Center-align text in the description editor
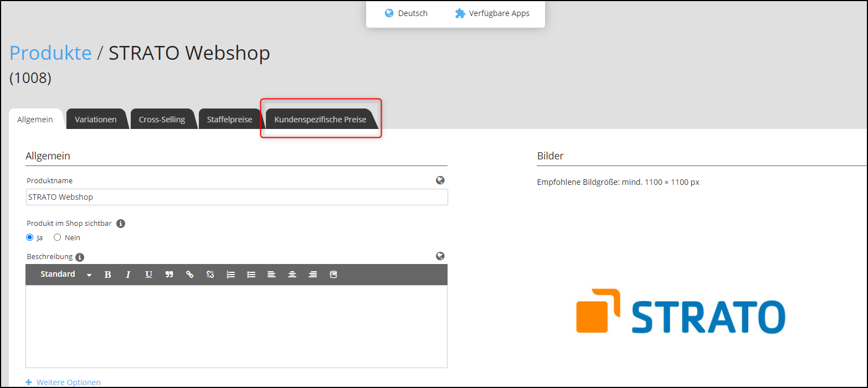The width and height of the screenshot is (868, 388). point(292,274)
